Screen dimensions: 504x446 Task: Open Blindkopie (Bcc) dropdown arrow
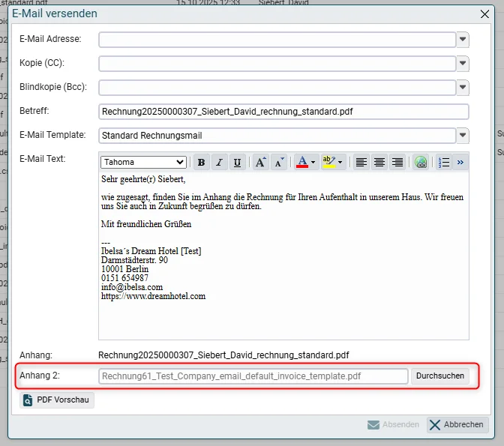click(463, 88)
